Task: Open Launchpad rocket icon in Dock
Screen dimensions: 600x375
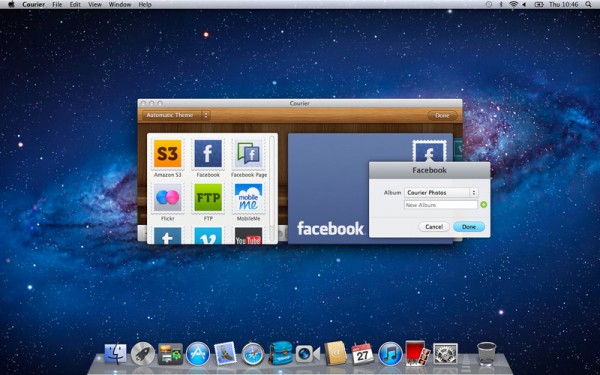Action: (x=143, y=354)
